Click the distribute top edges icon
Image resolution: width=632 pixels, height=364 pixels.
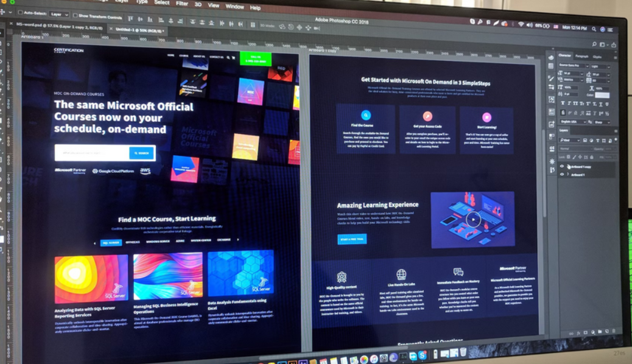192,21
